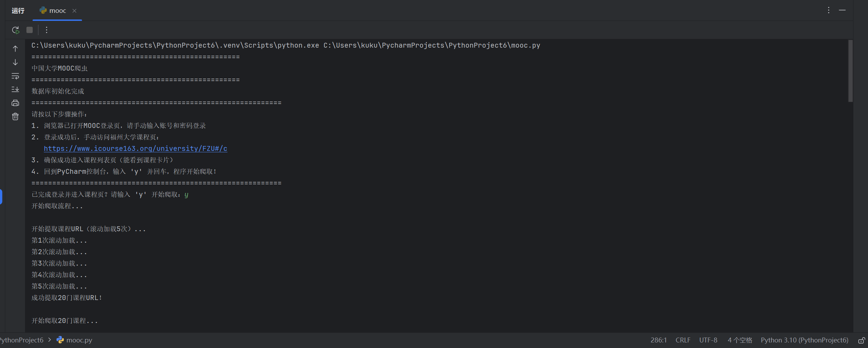Open run panel options menu
Image resolution: width=868 pixels, height=348 pixels.
(829, 10)
